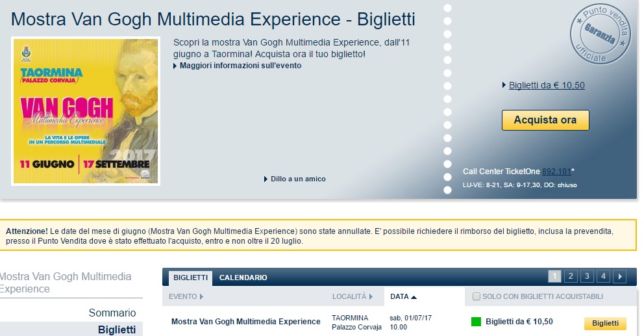Select the Biglietti tab
The height and width of the screenshot is (336, 644).
coord(191,278)
